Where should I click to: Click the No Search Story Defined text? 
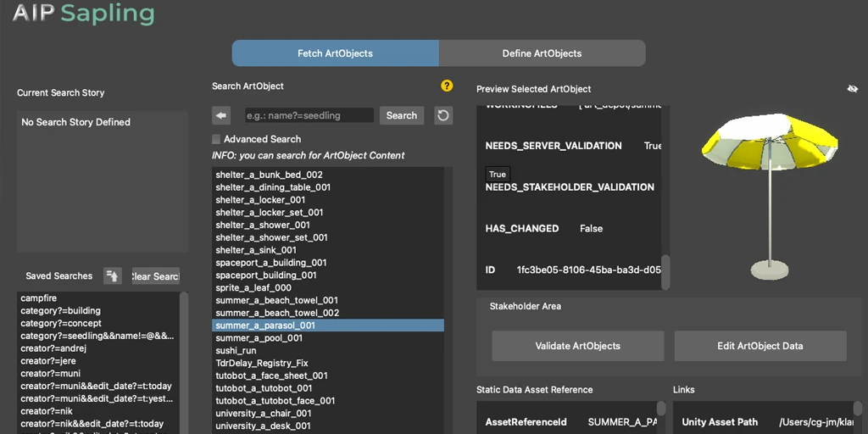75,122
